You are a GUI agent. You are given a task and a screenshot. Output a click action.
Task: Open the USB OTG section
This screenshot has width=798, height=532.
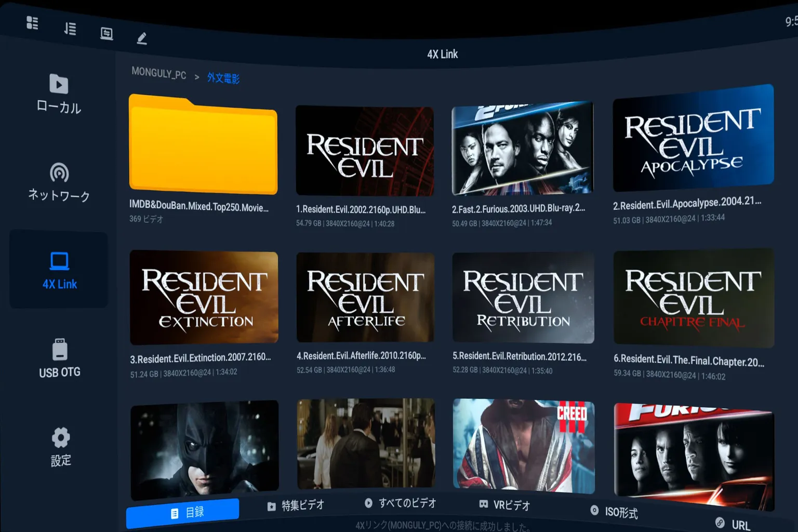[x=60, y=358]
